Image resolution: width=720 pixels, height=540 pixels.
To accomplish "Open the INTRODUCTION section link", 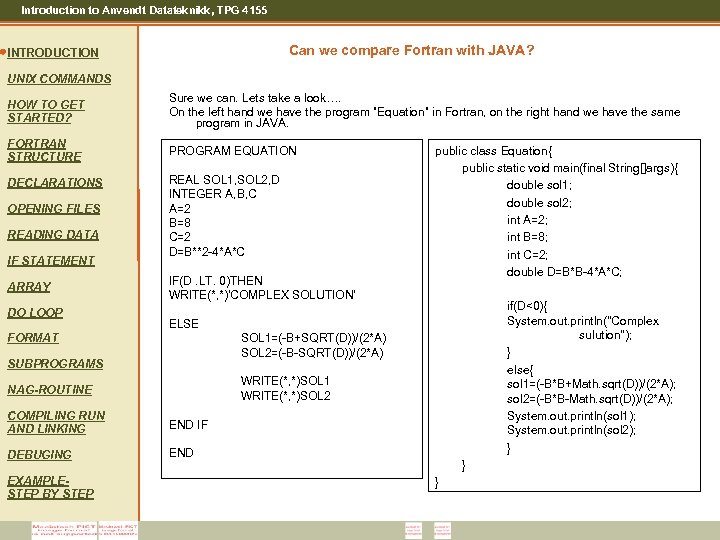I will [53, 53].
